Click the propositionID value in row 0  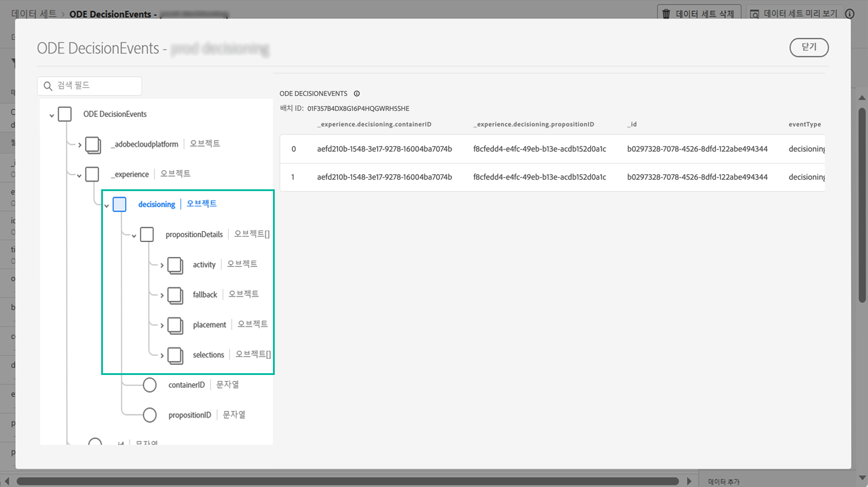pyautogui.click(x=539, y=149)
